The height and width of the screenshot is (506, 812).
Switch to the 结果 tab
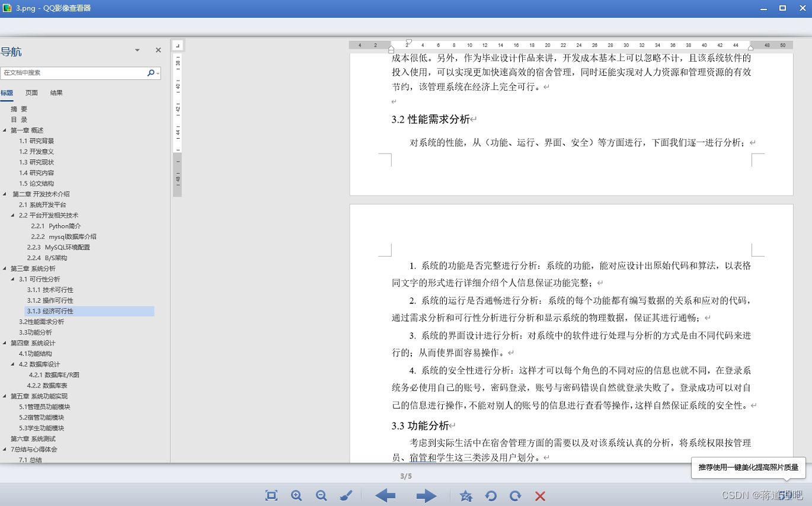point(56,92)
